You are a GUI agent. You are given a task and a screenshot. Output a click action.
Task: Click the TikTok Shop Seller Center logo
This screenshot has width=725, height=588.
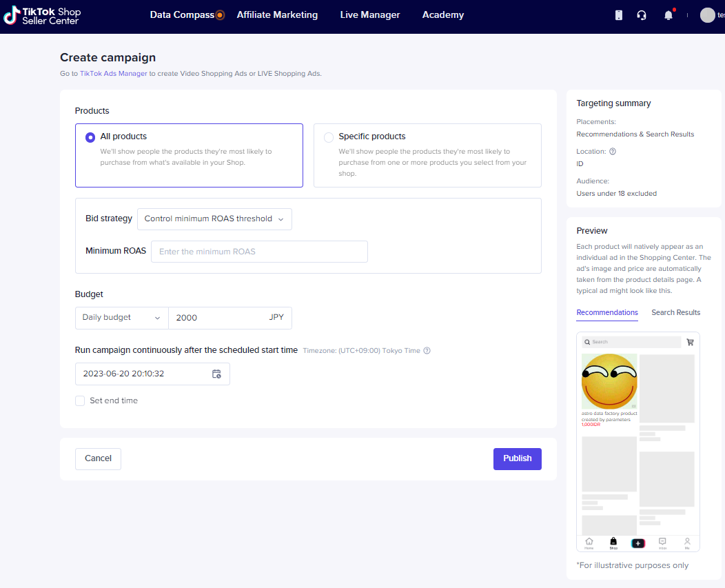(42, 16)
